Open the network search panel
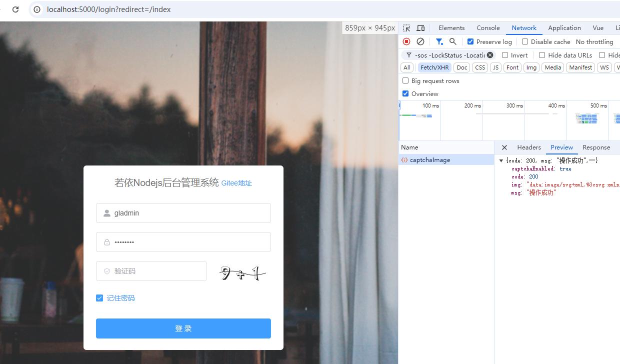Image resolution: width=620 pixels, height=364 pixels. pyautogui.click(x=452, y=41)
